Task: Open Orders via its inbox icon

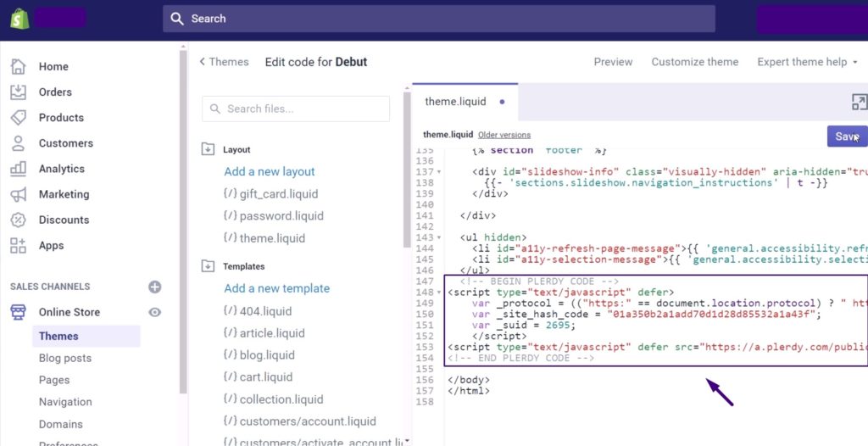Action: [x=19, y=92]
